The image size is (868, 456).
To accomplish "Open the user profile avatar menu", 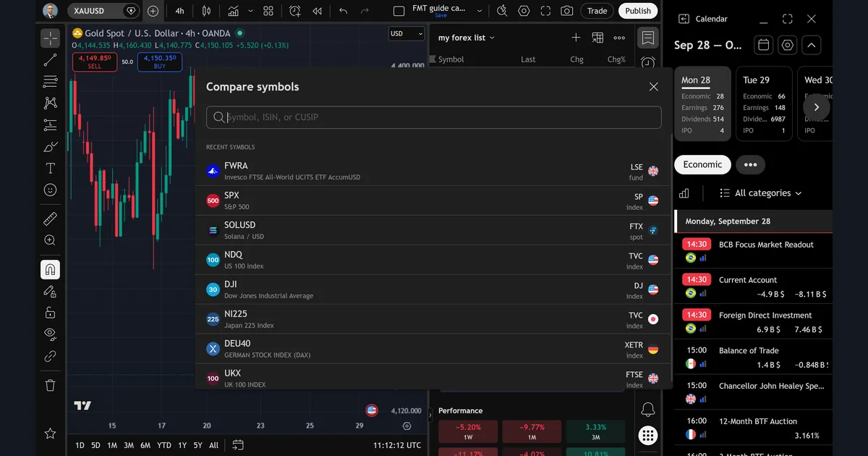I will [x=50, y=11].
